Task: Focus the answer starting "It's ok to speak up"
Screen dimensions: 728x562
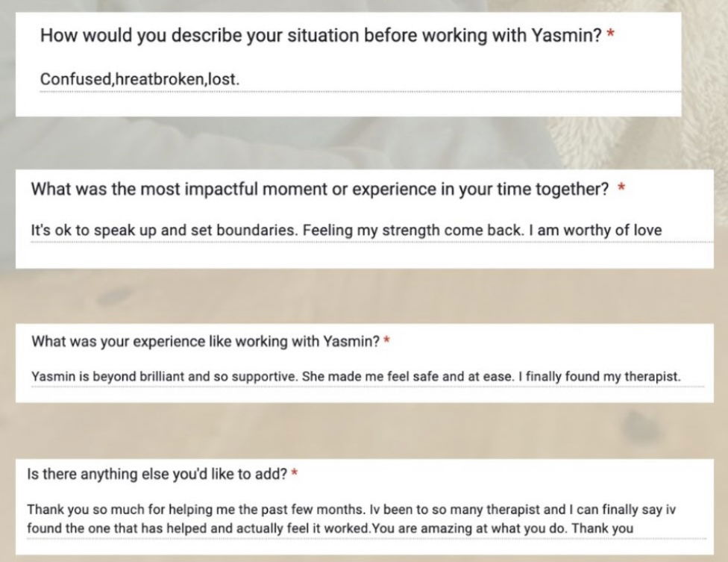Action: point(372,231)
